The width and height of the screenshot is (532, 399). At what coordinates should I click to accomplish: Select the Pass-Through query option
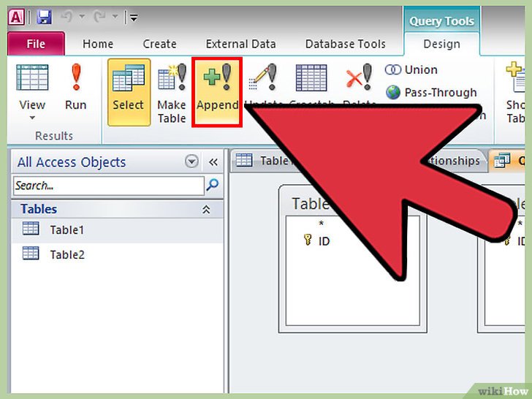(431, 92)
